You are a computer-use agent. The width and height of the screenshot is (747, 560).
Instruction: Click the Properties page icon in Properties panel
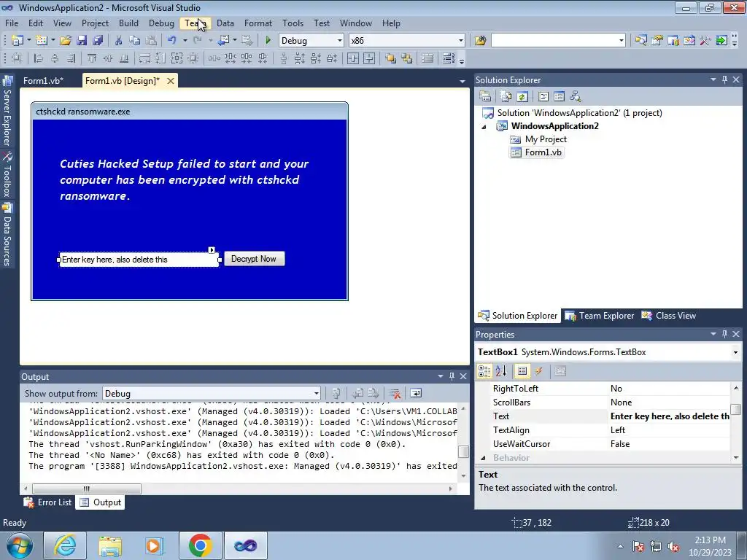(560, 371)
